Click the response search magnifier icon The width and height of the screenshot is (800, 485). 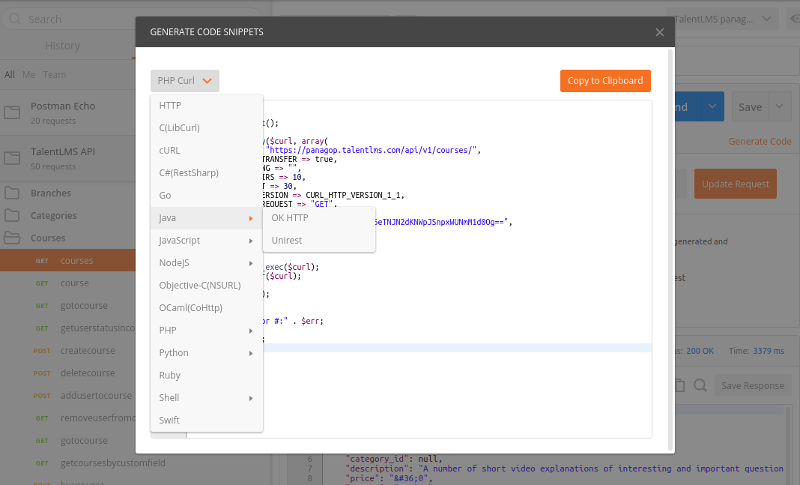tap(700, 386)
